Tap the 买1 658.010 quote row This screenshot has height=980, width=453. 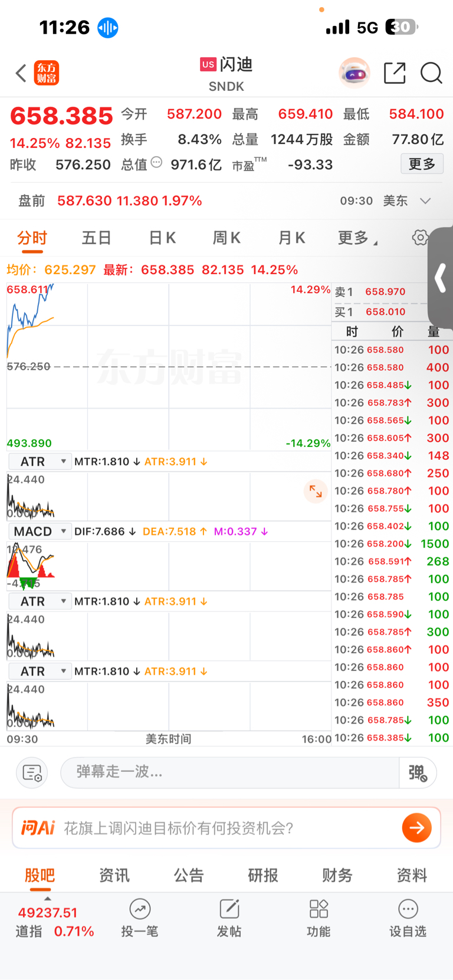[x=379, y=312]
